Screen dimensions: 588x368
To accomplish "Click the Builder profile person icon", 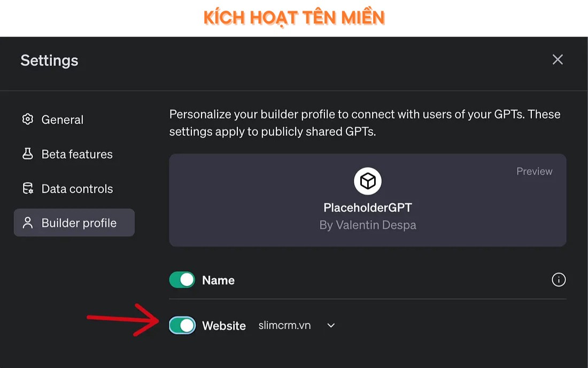I will click(x=28, y=223).
